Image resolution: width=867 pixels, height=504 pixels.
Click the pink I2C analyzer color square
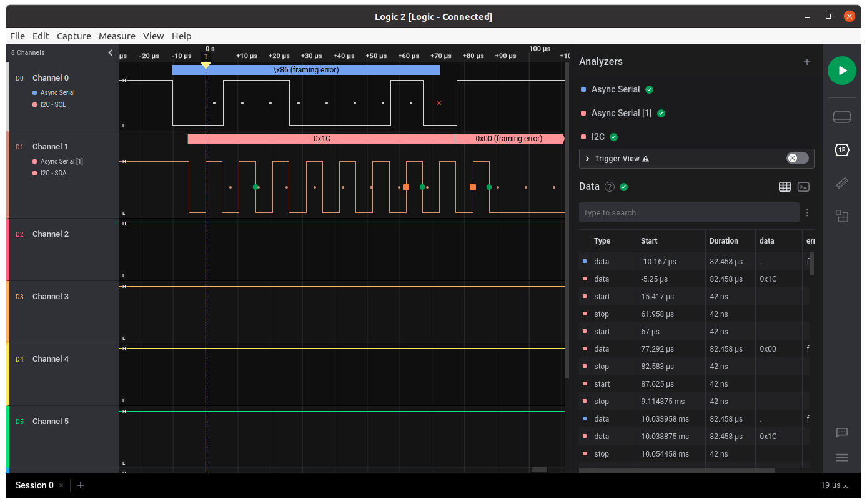pyautogui.click(x=583, y=137)
